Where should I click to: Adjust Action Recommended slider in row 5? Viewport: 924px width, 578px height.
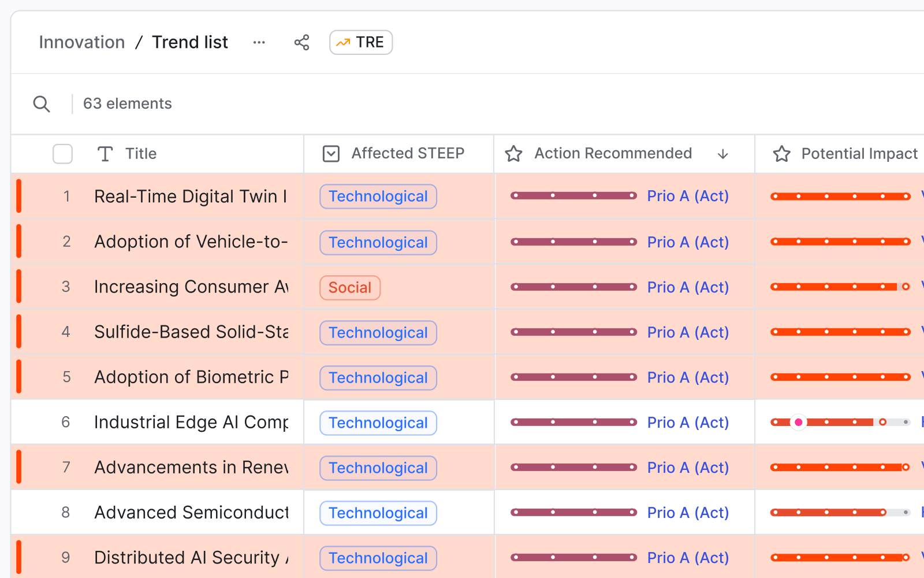573,377
